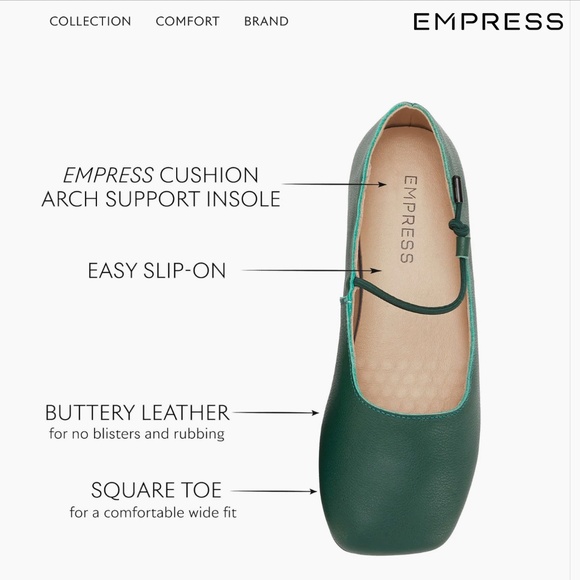Open the COLLECTION menu item
Screen dimensions: 580x580
[90, 21]
